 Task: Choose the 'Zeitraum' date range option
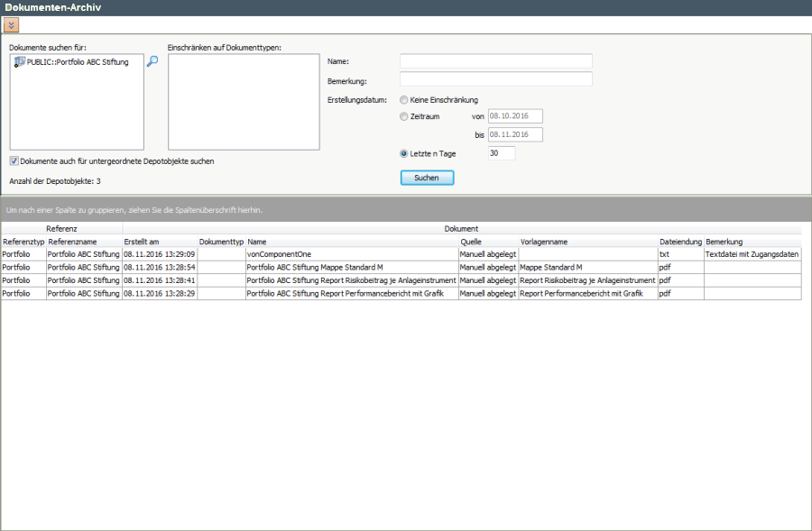coord(403,117)
